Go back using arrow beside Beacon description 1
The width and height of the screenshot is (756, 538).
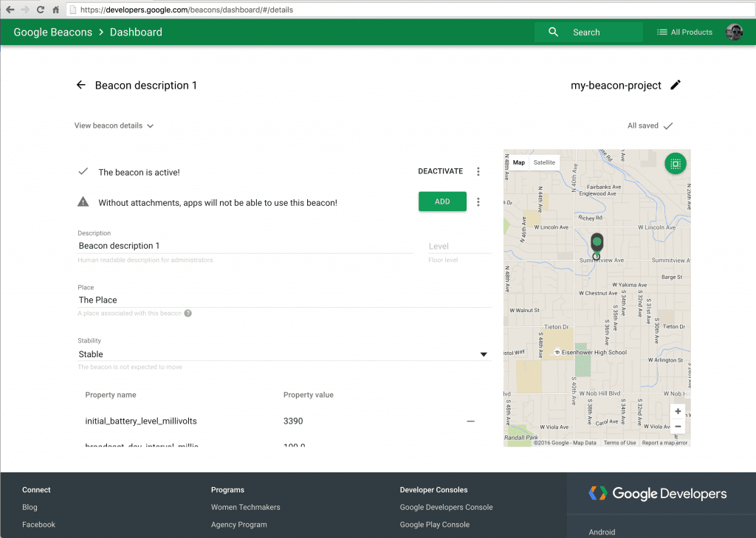tap(81, 85)
